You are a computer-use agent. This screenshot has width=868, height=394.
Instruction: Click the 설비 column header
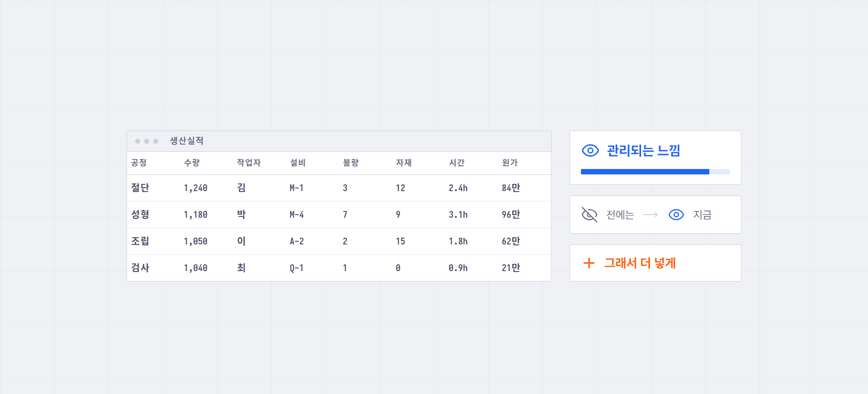(x=297, y=163)
